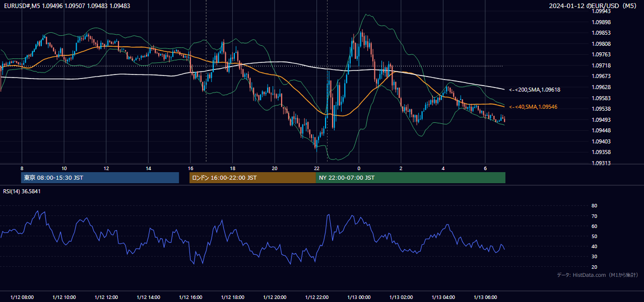
Task: Click the 1/13 04:00 time label
Action: pyautogui.click(x=443, y=297)
